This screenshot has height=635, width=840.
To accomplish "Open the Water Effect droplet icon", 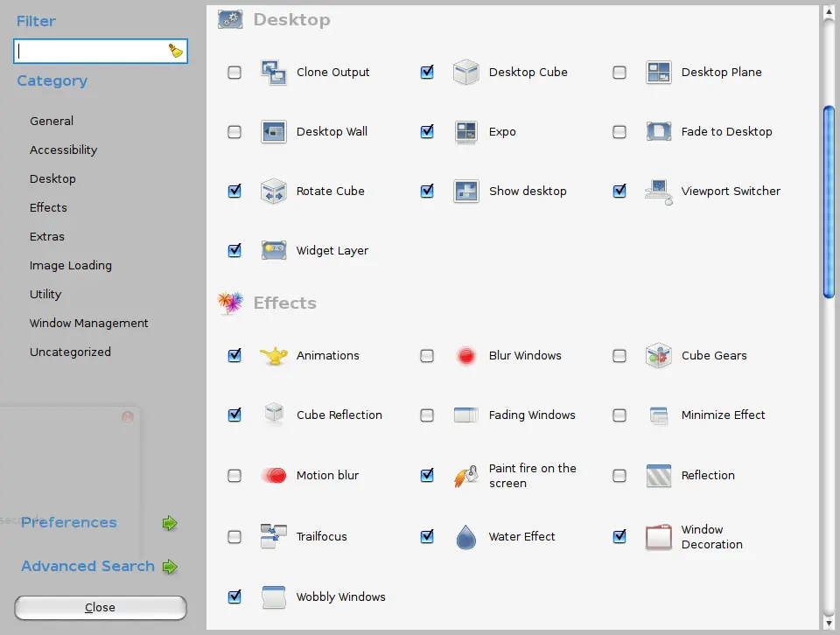I will click(465, 536).
